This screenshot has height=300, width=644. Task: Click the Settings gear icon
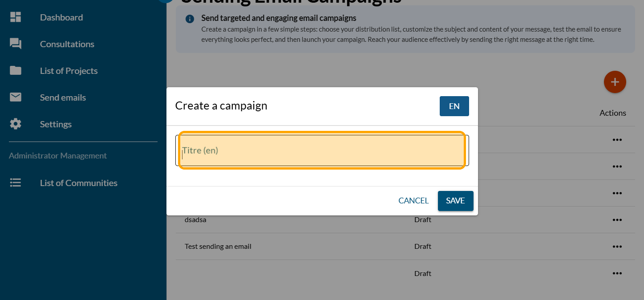16,124
